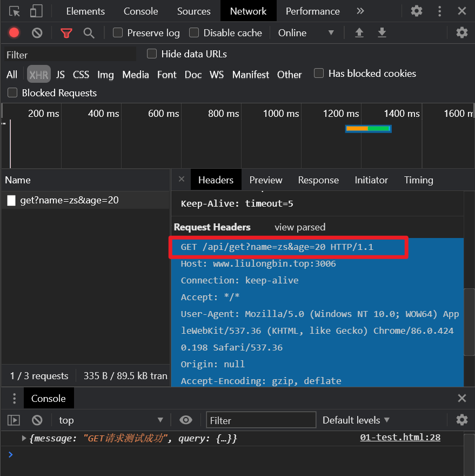Viewport: 475px width, 476px height.
Task: Check the Disable cache option
Action: click(x=194, y=33)
